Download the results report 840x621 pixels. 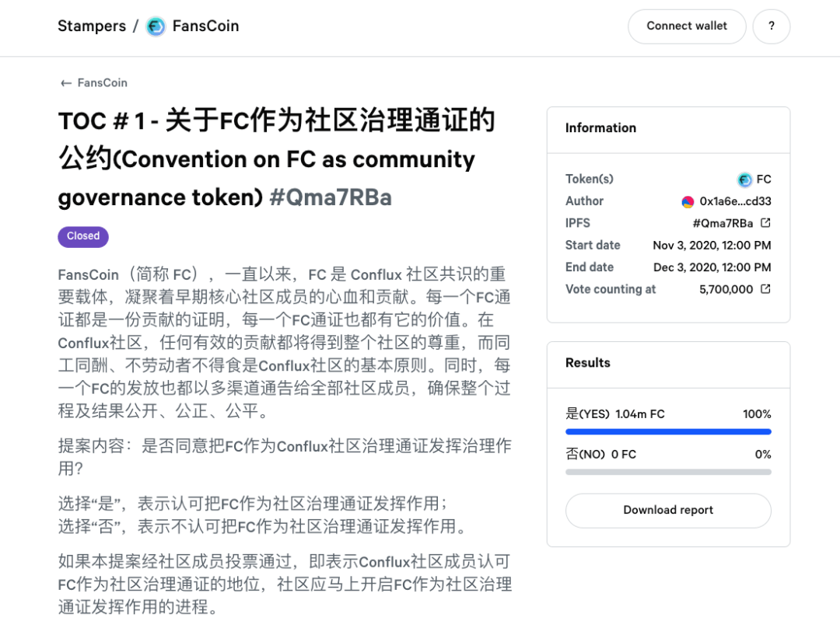pos(668,510)
